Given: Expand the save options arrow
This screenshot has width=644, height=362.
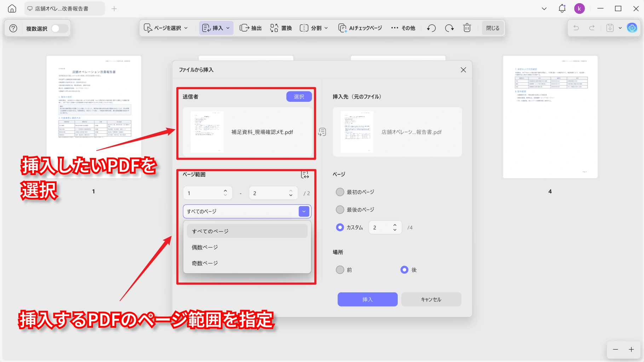Looking at the screenshot, I should (x=620, y=28).
